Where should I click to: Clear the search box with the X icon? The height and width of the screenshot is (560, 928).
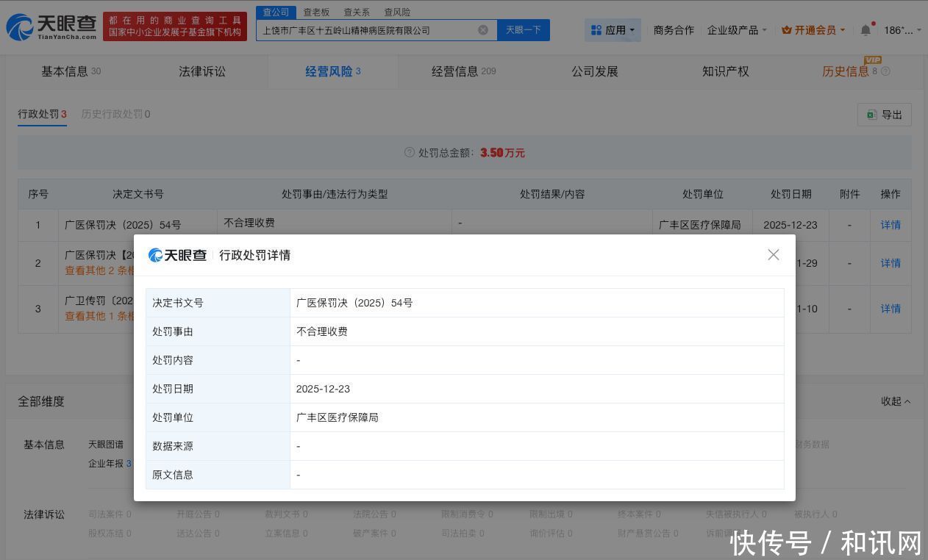(x=483, y=30)
